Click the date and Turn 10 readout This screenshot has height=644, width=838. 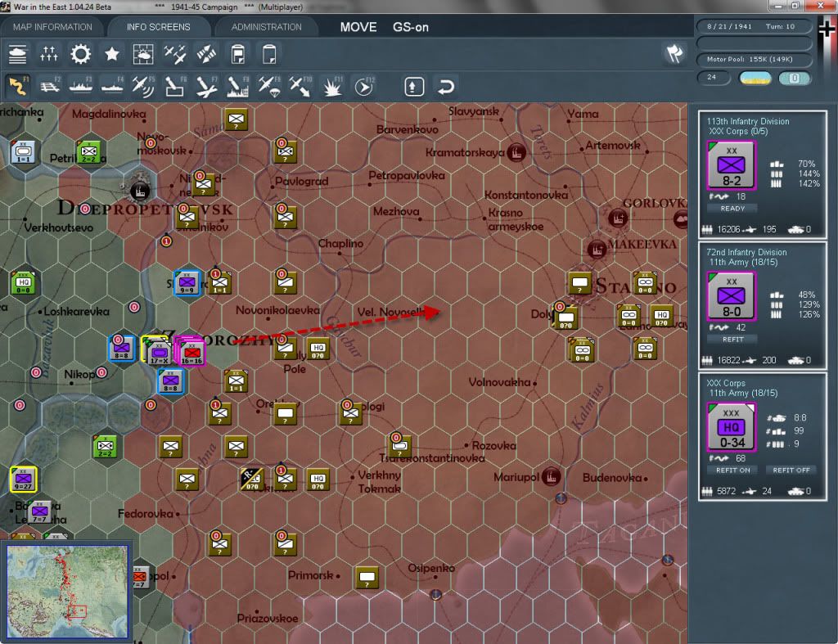coord(754,27)
